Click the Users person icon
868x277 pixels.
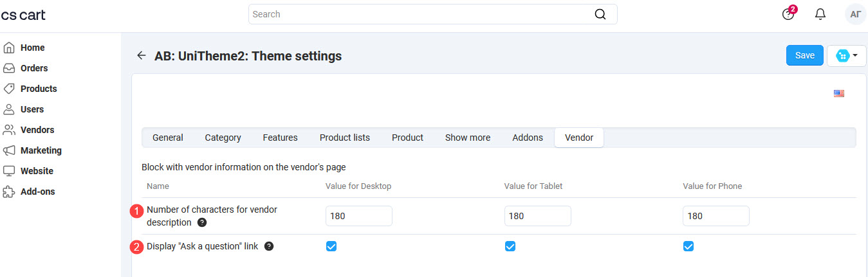9,109
